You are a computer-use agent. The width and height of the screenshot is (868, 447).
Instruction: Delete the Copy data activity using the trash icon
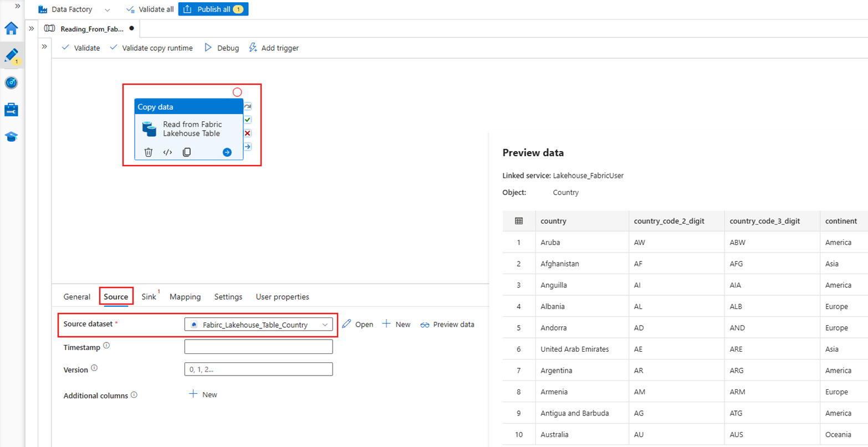coord(150,152)
